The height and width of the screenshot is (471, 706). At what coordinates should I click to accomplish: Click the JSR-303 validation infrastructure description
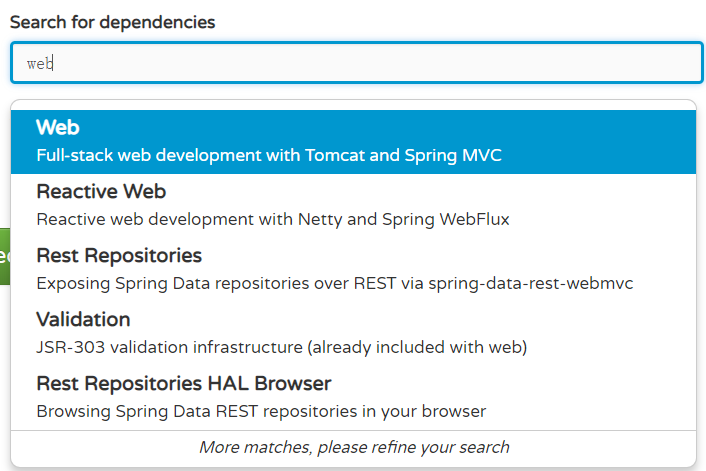(x=281, y=347)
